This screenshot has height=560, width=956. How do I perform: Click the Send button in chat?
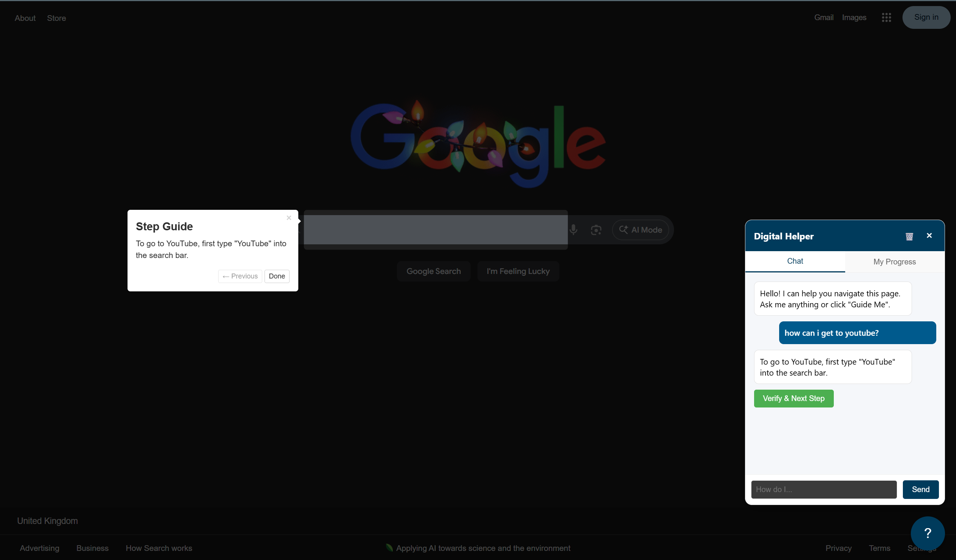(x=920, y=489)
